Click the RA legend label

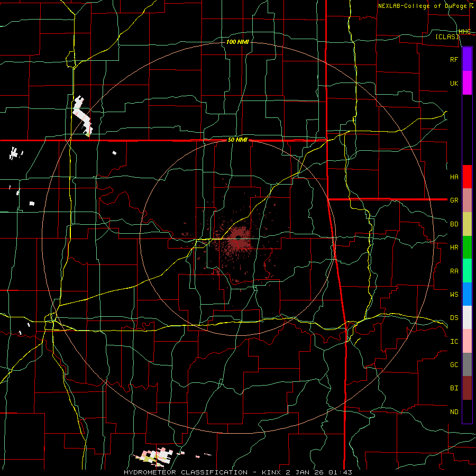point(454,271)
